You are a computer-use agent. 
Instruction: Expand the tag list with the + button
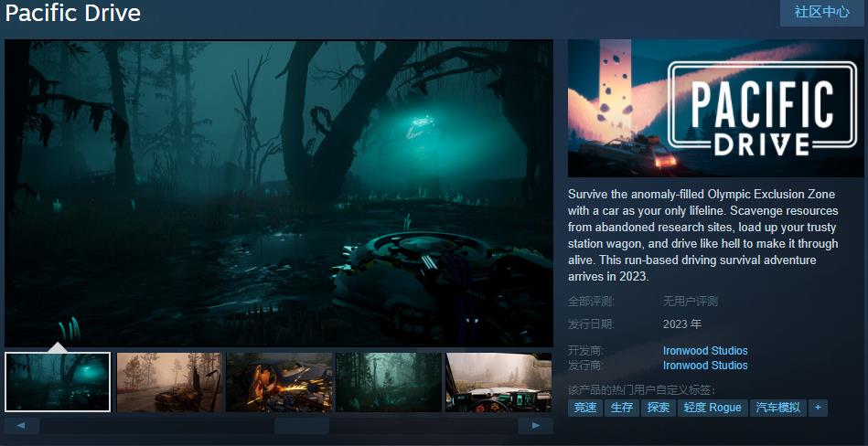[x=818, y=408]
